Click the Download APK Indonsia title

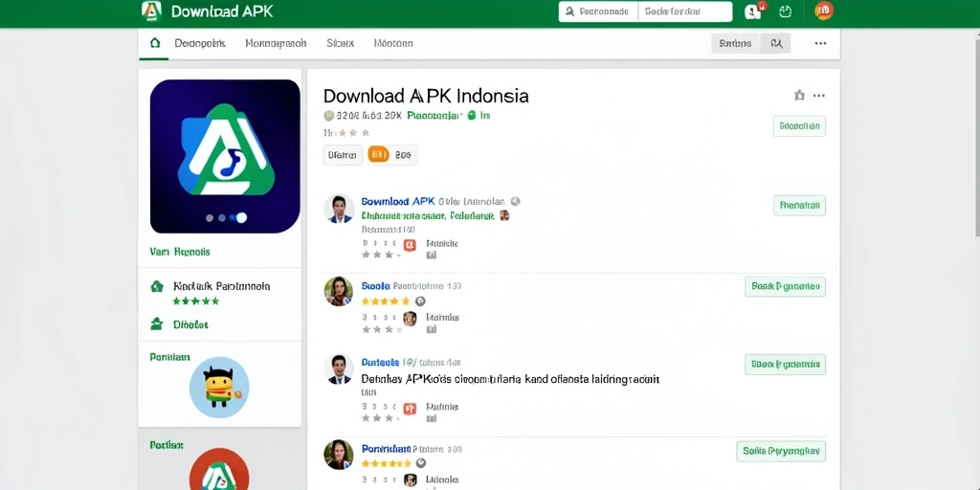click(x=426, y=96)
